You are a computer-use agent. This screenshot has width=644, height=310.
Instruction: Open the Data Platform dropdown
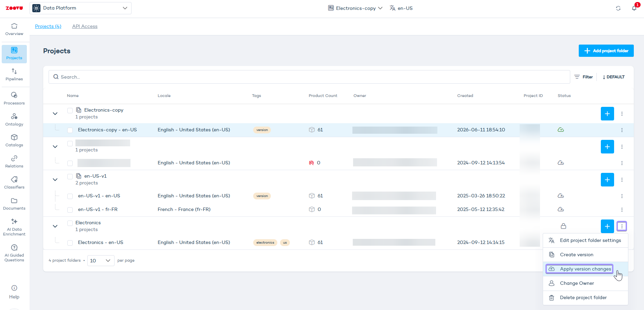81,8
